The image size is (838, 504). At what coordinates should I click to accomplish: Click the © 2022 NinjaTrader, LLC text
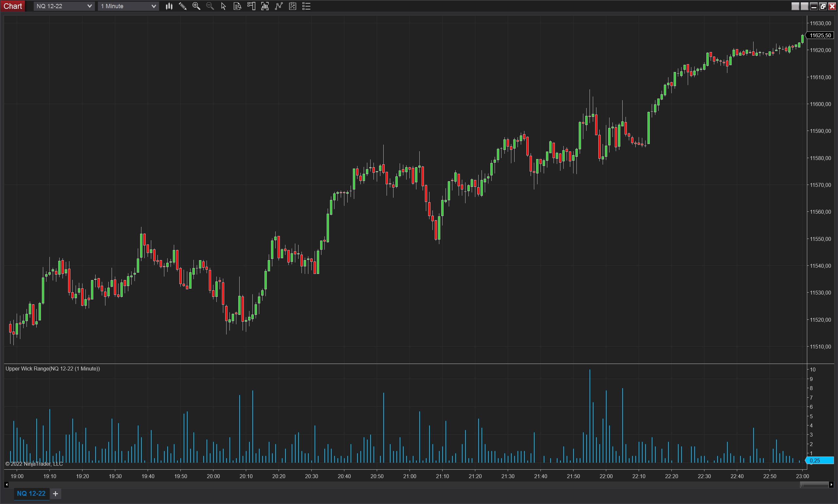(x=34, y=464)
